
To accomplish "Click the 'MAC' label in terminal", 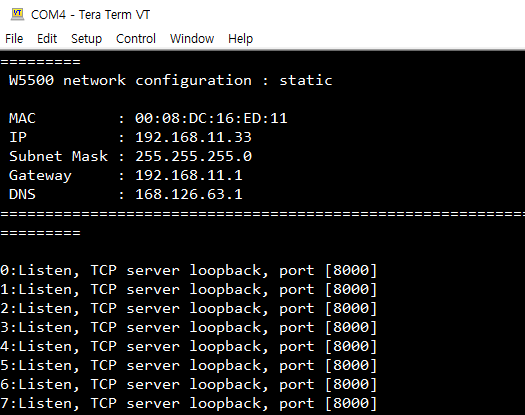I will point(22,118).
